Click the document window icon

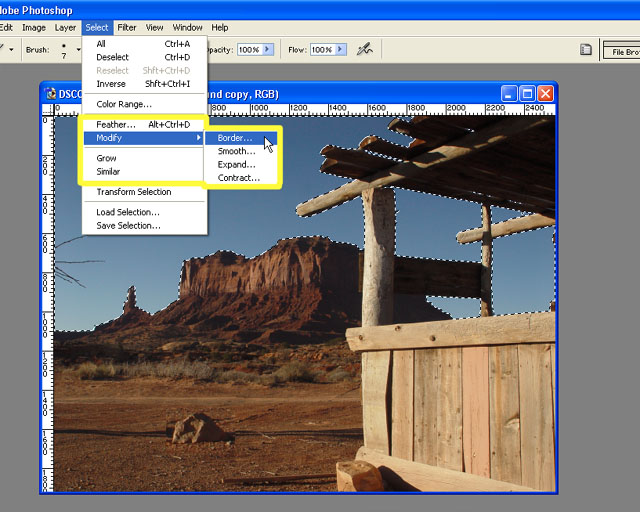point(51,94)
